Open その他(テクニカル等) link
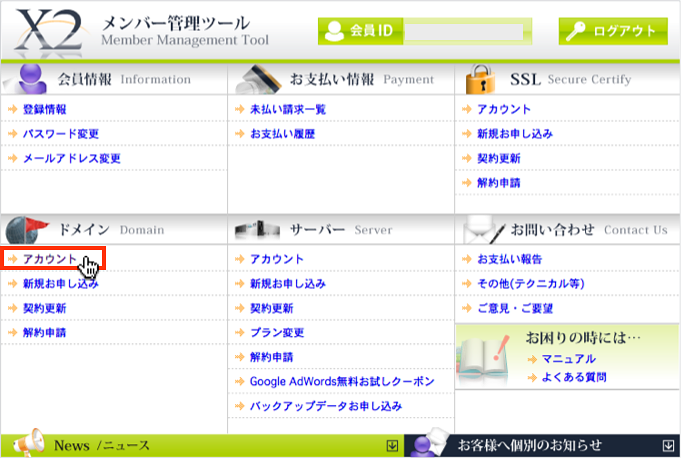 [531, 284]
